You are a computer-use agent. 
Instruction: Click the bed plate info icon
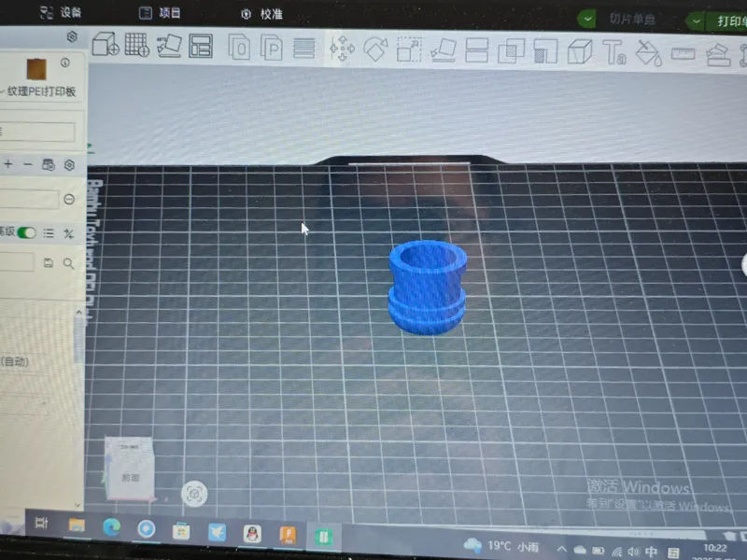click(x=65, y=63)
